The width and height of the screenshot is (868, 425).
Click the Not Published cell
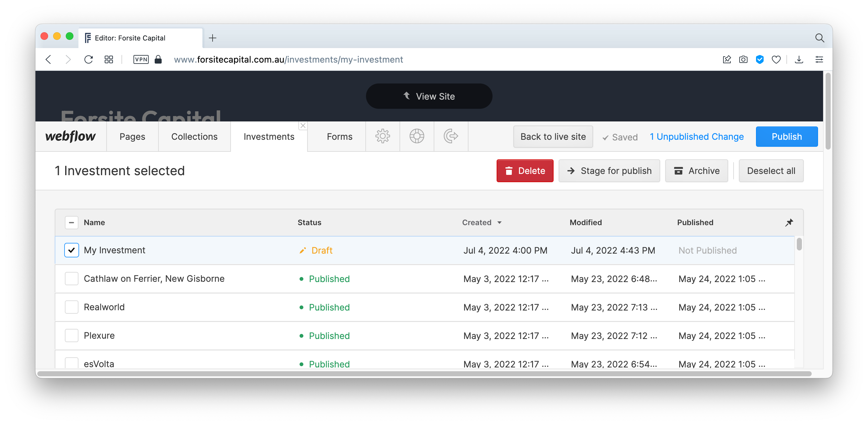coord(708,250)
